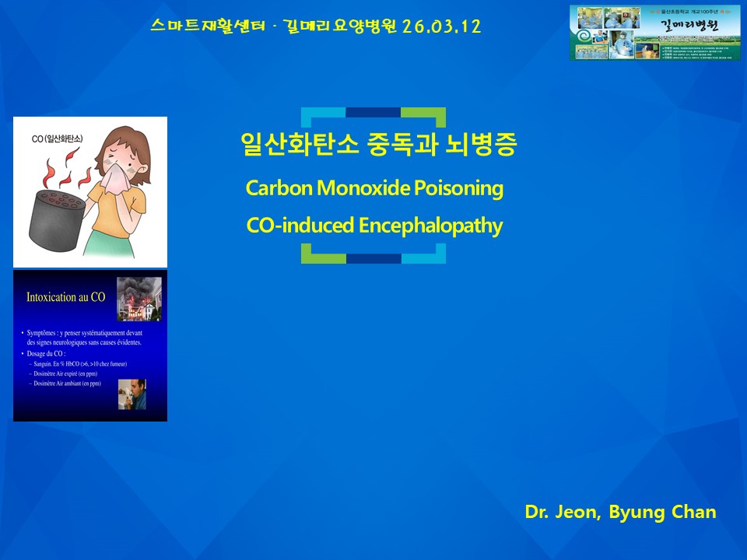Select the 'Dosimètre Air ambiant' line
Image resolution: width=747 pixels, height=560 pixels.
tap(65, 383)
